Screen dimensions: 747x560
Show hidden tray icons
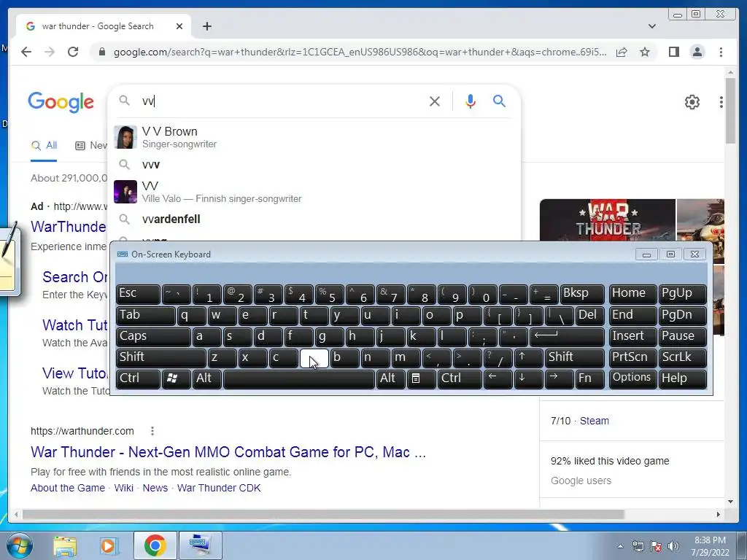click(620, 546)
